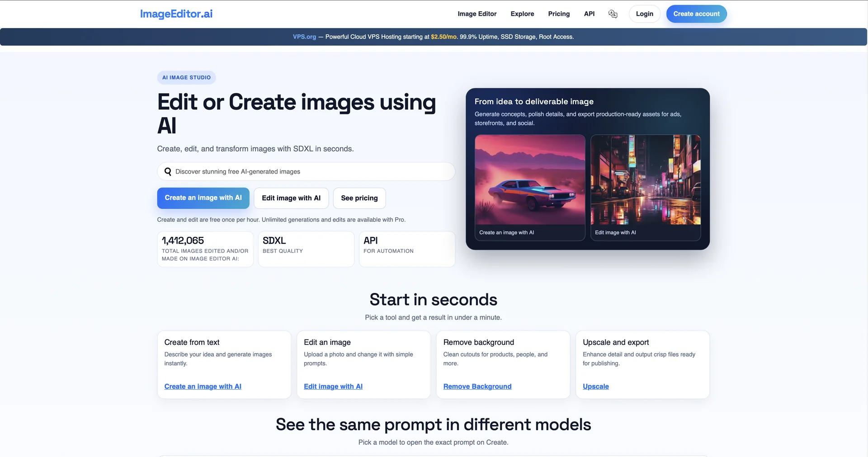Click the Upscale link
The width and height of the screenshot is (868, 457).
(595, 386)
